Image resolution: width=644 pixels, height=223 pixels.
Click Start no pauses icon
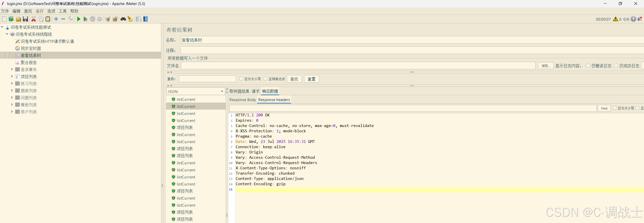point(86,19)
